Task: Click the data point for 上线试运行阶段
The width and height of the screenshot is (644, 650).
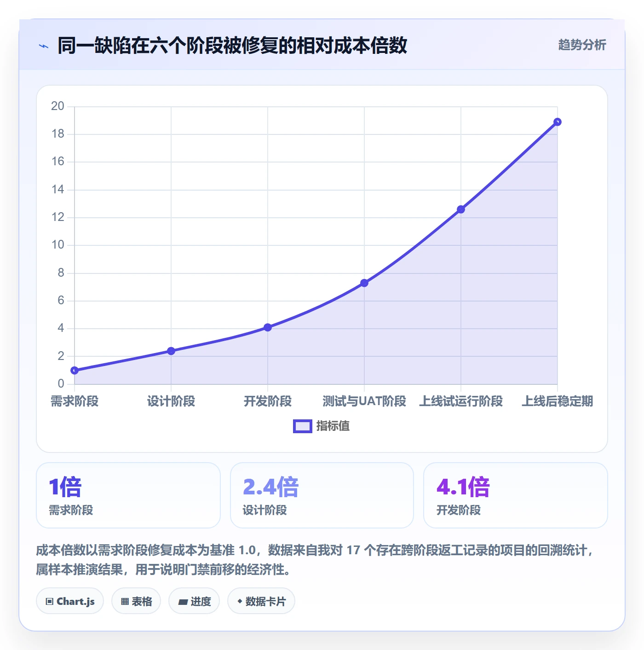Action: coord(461,209)
